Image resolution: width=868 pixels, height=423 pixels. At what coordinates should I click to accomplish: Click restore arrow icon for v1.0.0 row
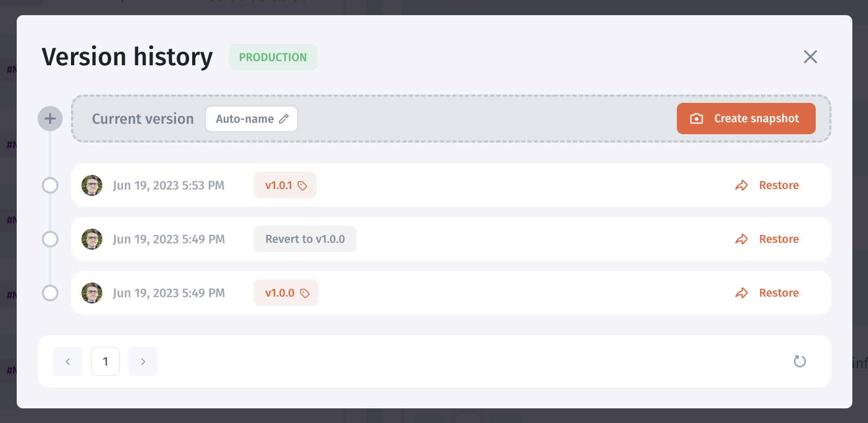[x=742, y=293]
